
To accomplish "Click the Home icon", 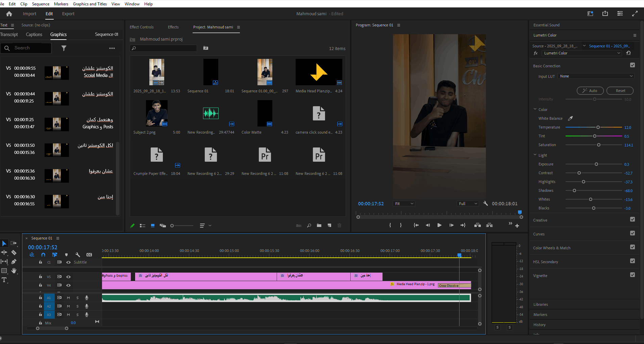I will pyautogui.click(x=9, y=14).
